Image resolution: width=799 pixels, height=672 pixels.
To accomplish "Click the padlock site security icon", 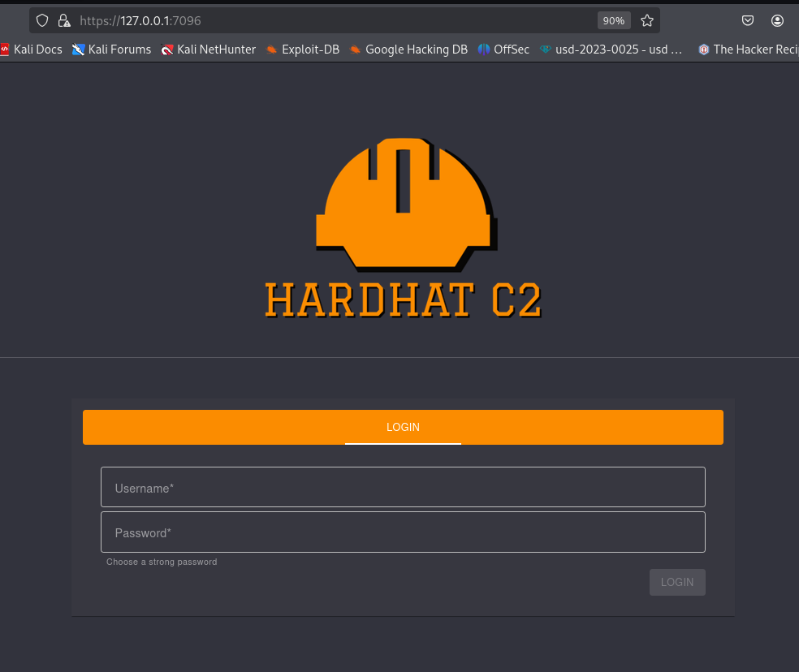I will coord(63,20).
